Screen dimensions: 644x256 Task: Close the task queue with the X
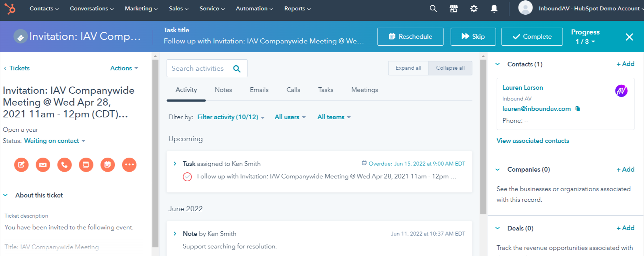[x=629, y=37]
